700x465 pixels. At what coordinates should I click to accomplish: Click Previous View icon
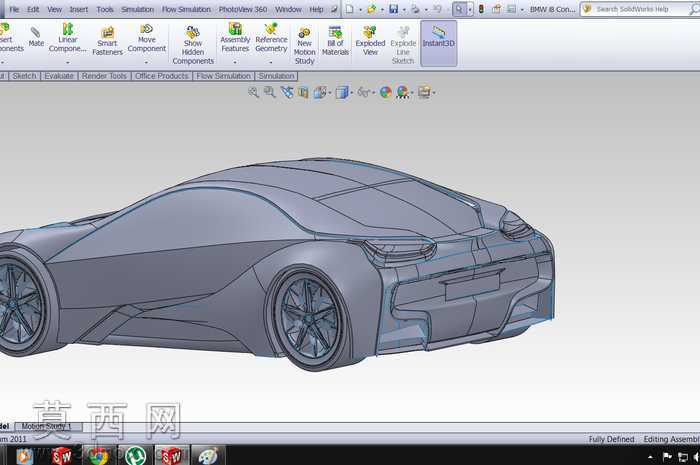point(287,92)
